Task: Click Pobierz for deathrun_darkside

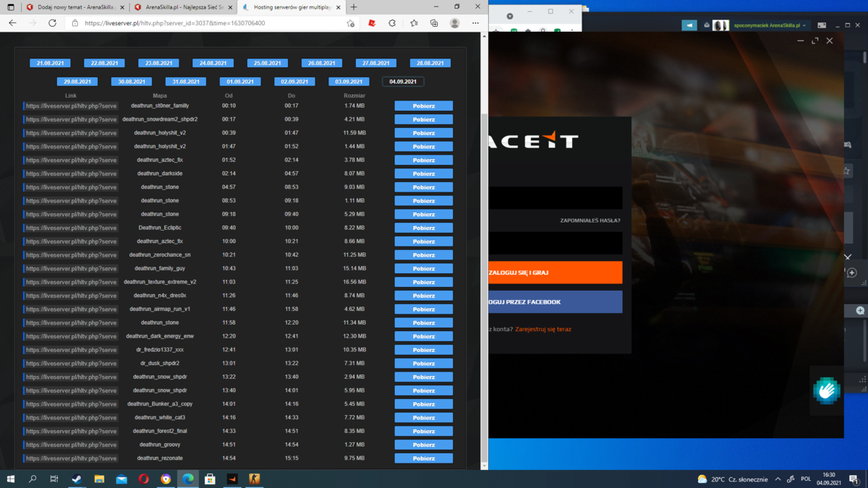Action: 423,174
